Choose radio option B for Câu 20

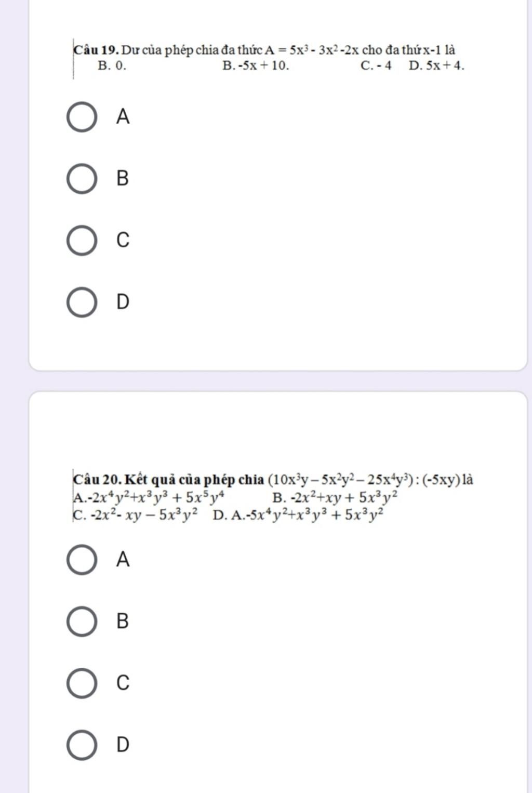tap(82, 622)
